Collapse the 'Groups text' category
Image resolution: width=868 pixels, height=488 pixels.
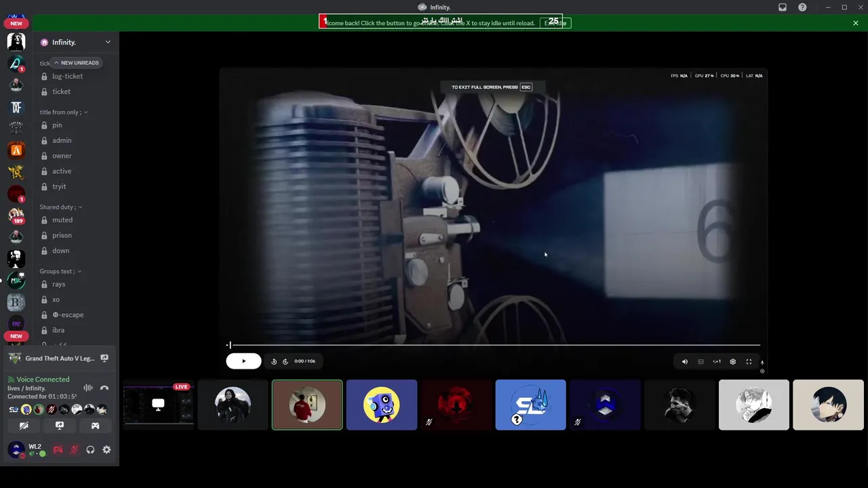[x=60, y=271]
